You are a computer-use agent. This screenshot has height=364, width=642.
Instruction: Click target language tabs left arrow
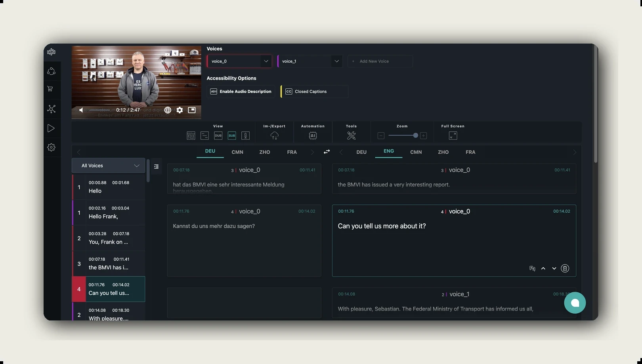[x=341, y=152]
